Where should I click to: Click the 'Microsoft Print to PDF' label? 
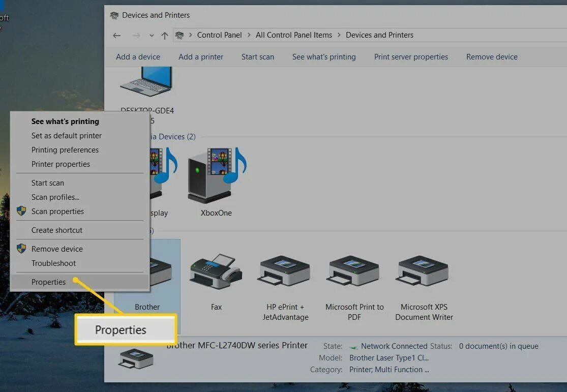(354, 312)
